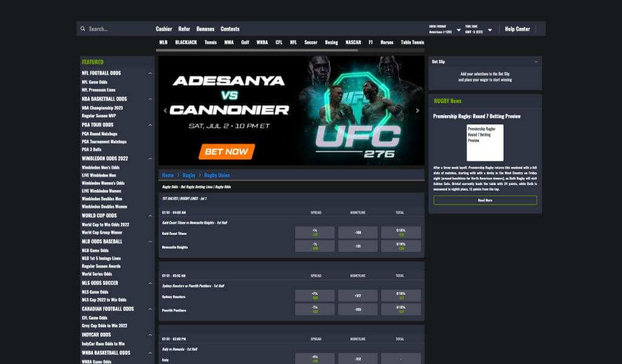Open Grey Cup Odds to Win 2022

[104, 326]
